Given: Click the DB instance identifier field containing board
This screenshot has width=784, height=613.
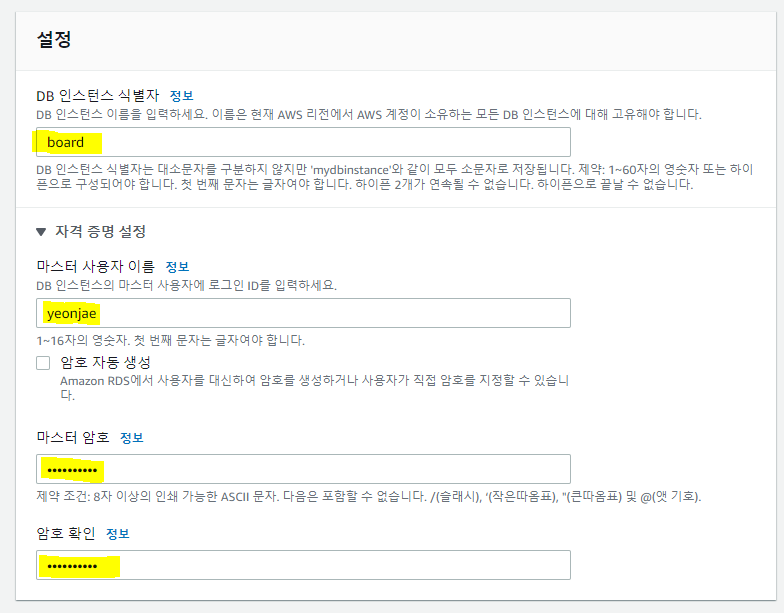Looking at the screenshot, I should (x=303, y=142).
